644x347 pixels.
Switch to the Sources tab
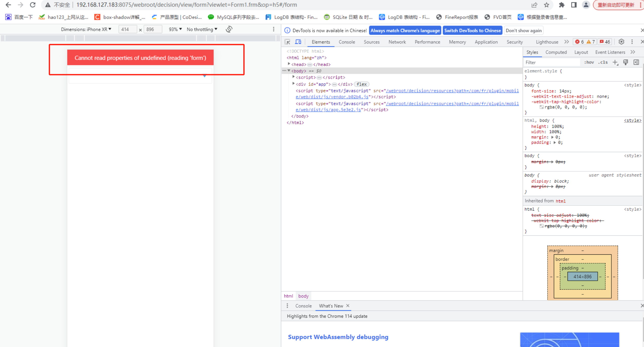pos(372,42)
